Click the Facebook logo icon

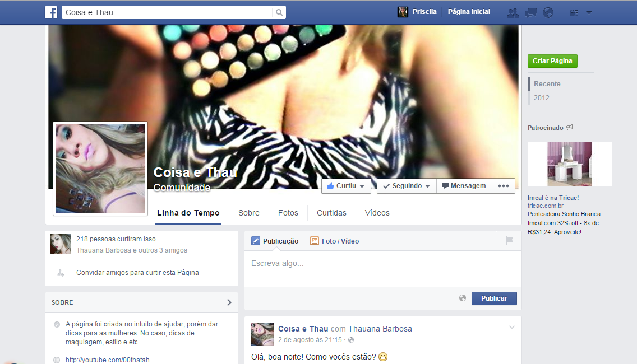point(51,12)
